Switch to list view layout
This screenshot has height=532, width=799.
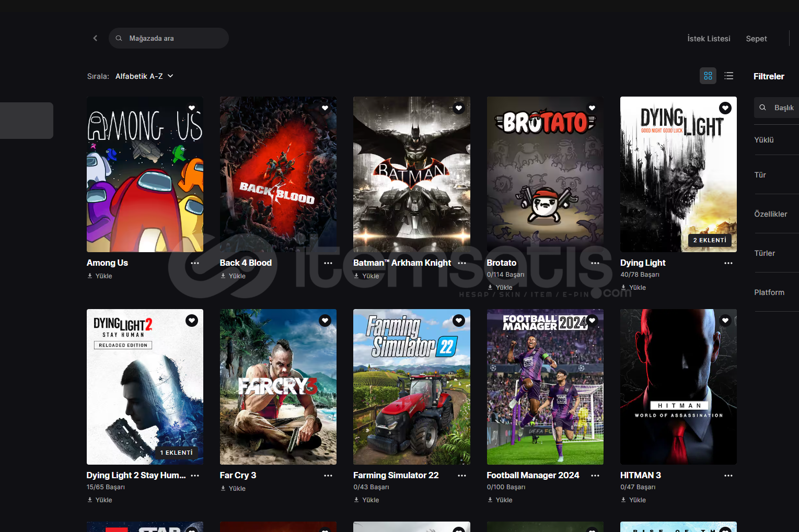(729, 76)
